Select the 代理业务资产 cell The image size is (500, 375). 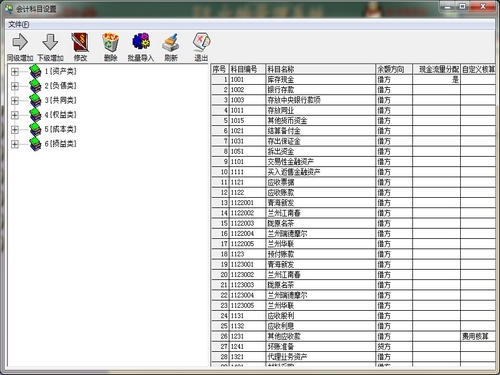pyautogui.click(x=320, y=357)
